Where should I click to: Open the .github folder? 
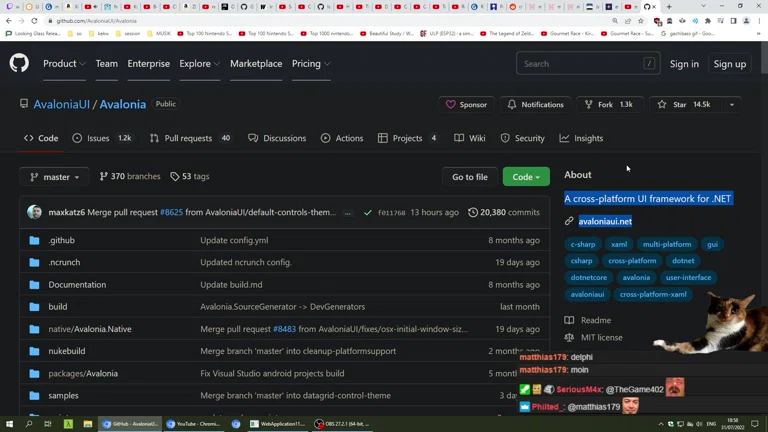click(62, 240)
